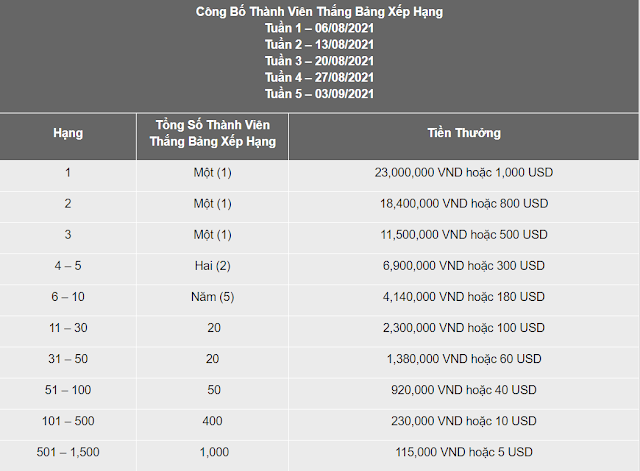
Task: Click the '400' member count cell
Action: (x=212, y=421)
